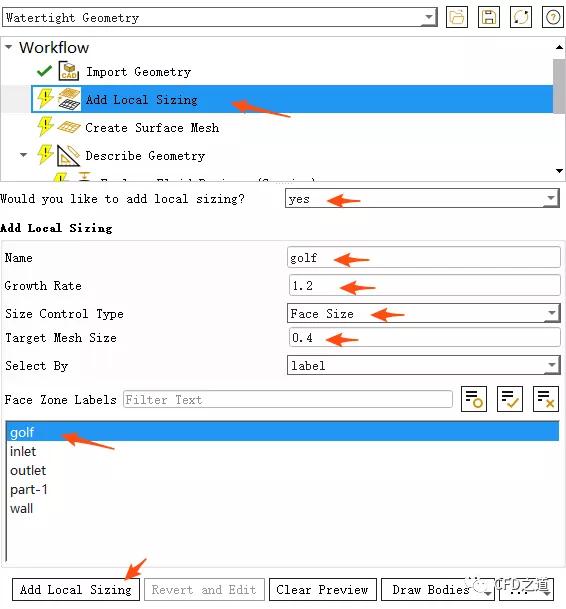Click the lightning status icon of Create Surface Mesh
Screen dimensions: 566x609
[x=45, y=126]
